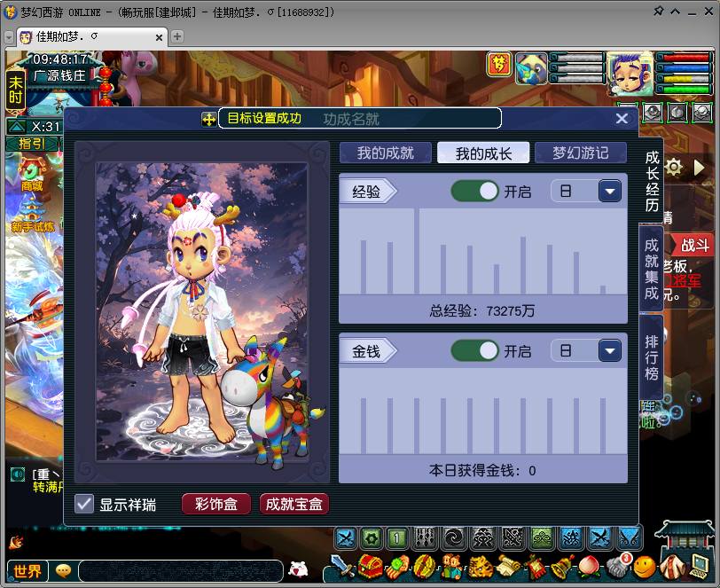The width and height of the screenshot is (720, 588).
Task: Expand the 经验 period dropdown showing 日
Action: (x=609, y=192)
